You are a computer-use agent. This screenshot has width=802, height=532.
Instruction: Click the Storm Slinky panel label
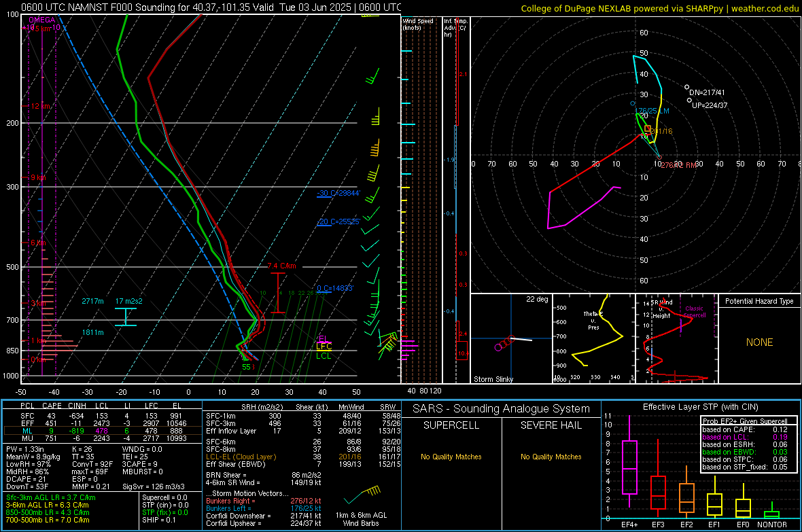(x=493, y=379)
